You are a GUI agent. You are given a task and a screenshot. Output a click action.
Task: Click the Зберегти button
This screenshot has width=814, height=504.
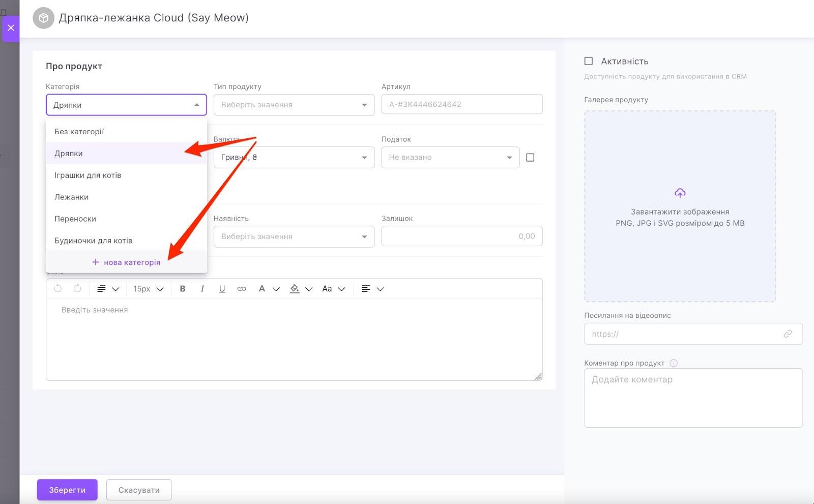[67, 490]
